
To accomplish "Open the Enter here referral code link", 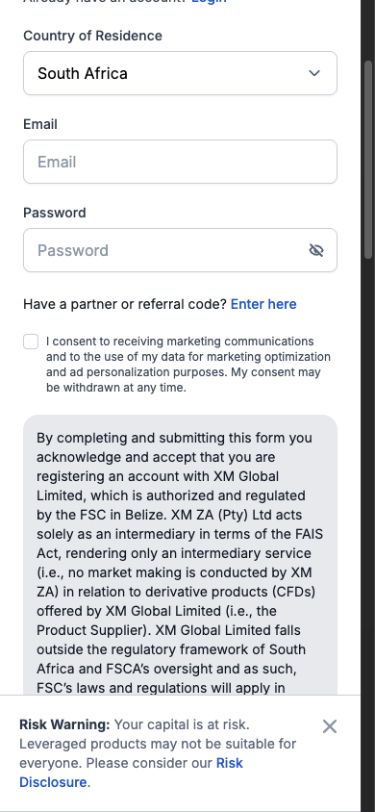I will (x=263, y=304).
